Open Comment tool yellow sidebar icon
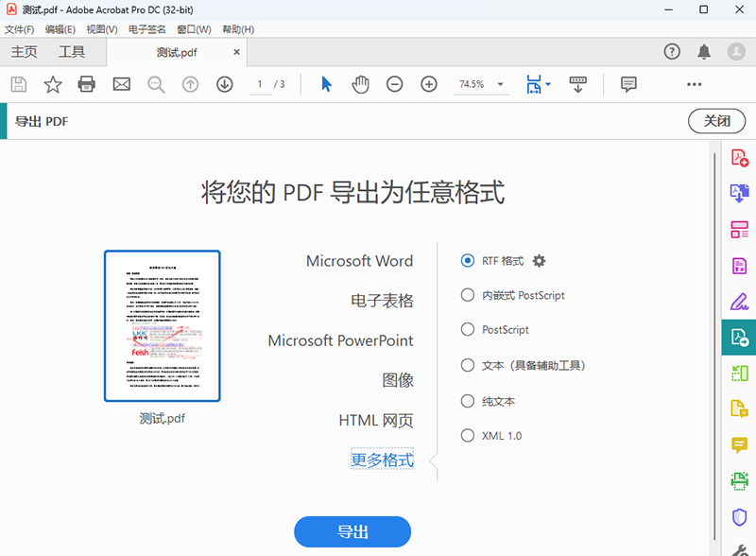Viewport: 756px width, 556px height. pos(740,444)
